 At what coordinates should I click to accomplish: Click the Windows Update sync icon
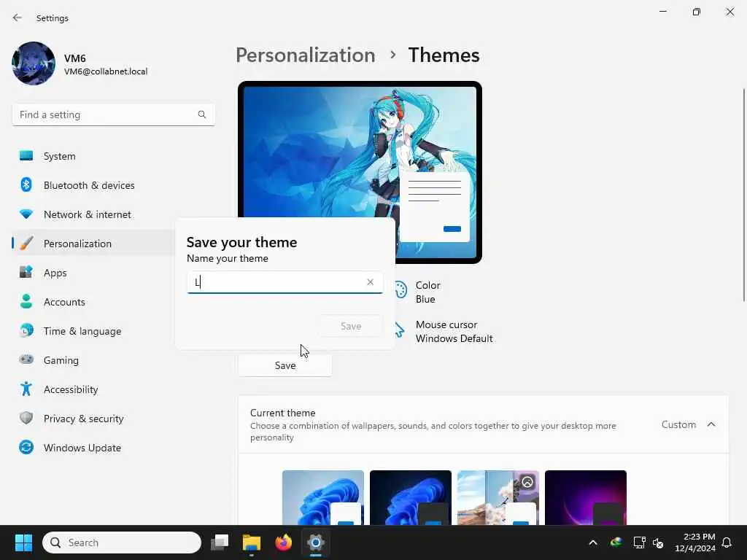coord(26,447)
